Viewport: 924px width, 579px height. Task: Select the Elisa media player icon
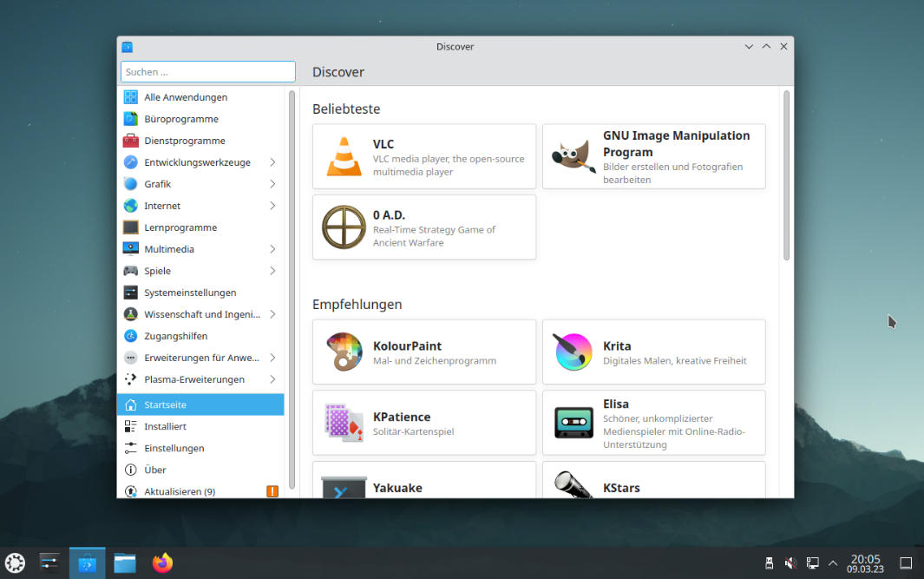click(573, 423)
